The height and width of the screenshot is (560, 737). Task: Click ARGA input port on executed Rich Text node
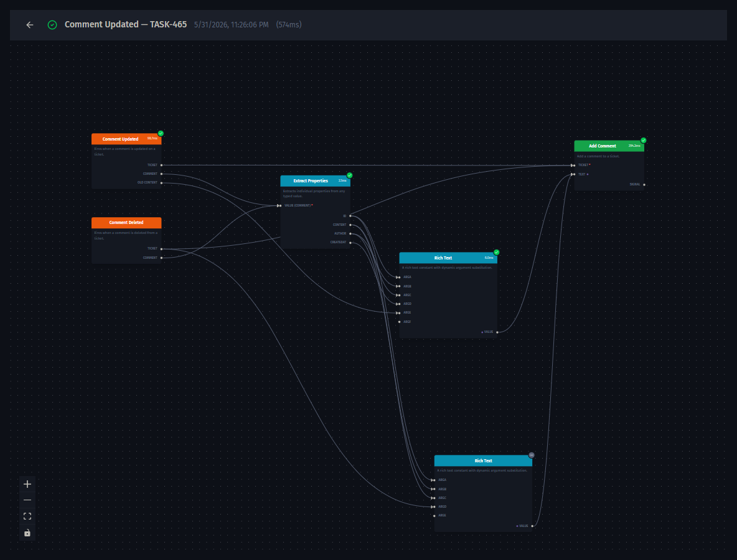pyautogui.click(x=399, y=277)
